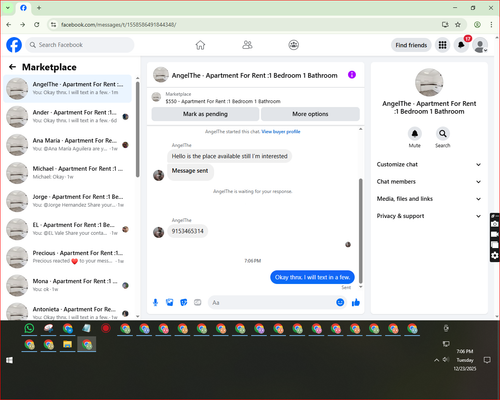Open the Friends icon in top navigation
500x400 pixels.
(x=247, y=45)
